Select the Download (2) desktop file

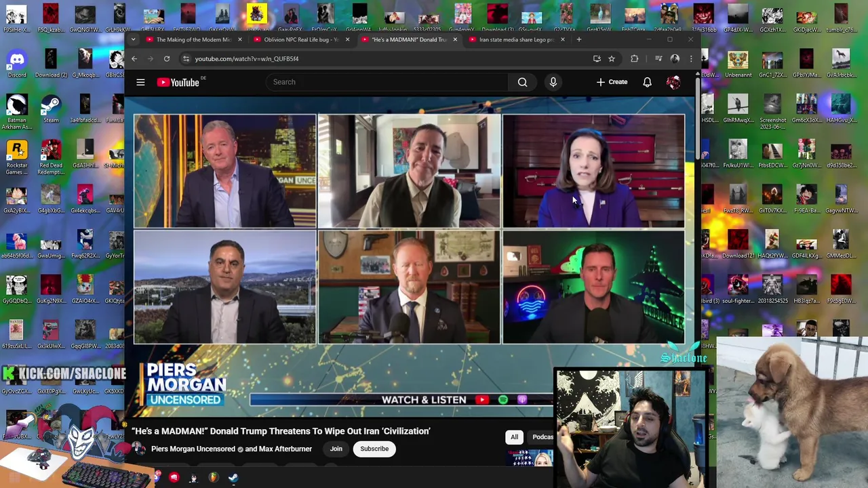point(51,64)
